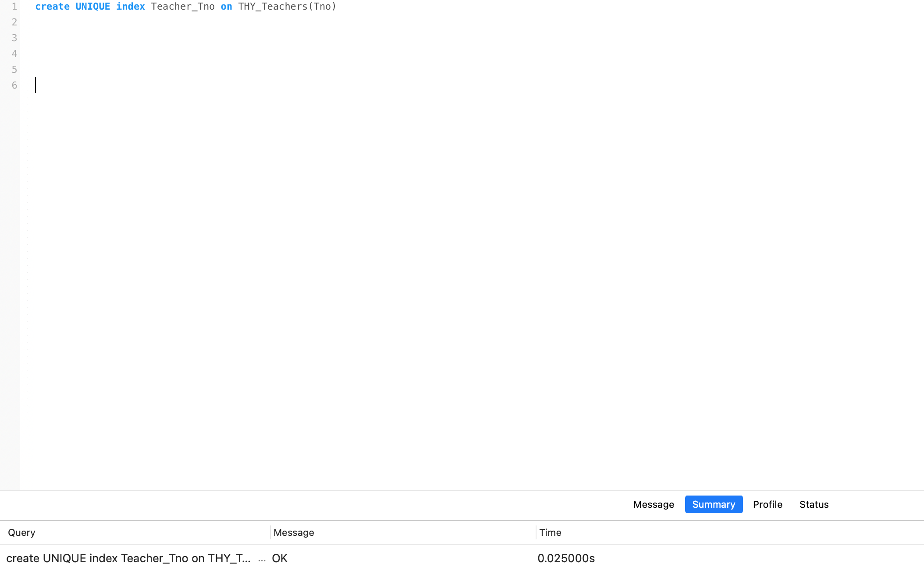Click line number 3 in gutter
Screen dimensions: 924x585
(x=14, y=38)
